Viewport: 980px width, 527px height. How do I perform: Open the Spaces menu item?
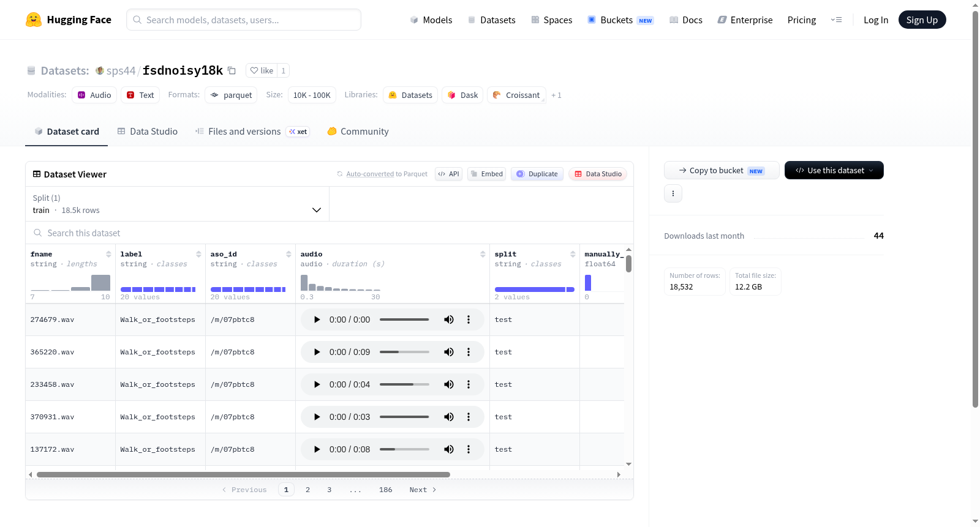coord(552,20)
